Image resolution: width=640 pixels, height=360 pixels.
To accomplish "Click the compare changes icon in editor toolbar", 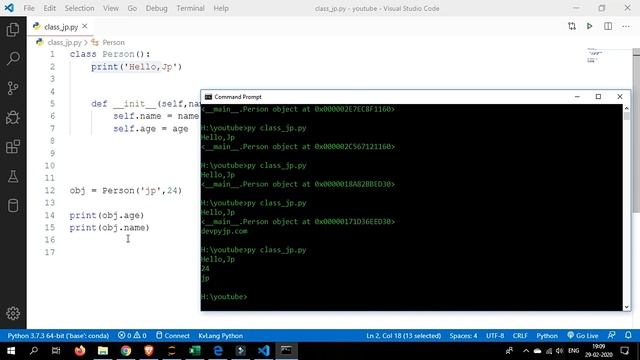I will pyautogui.click(x=572, y=26).
